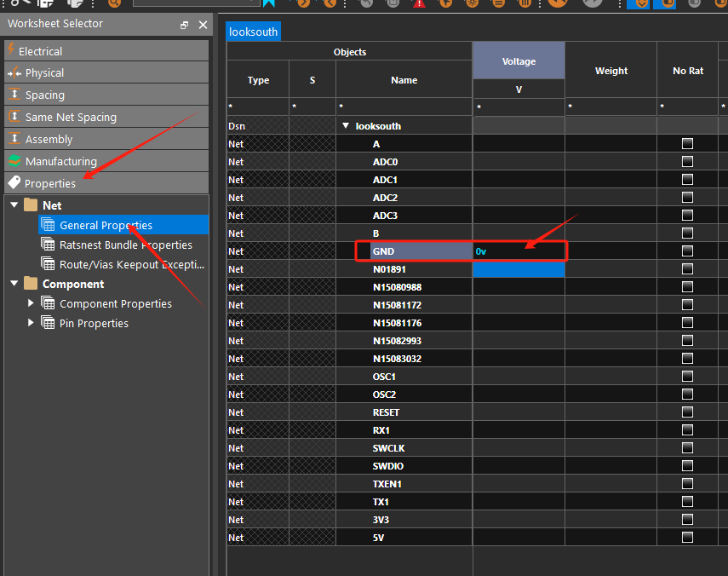Click the blue bookmark flag toolbar icon
The width and height of the screenshot is (728, 576).
pyautogui.click(x=269, y=3)
